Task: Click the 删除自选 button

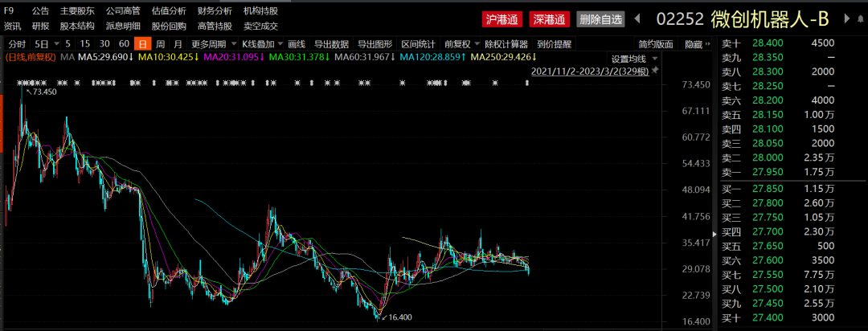Action: click(x=600, y=19)
